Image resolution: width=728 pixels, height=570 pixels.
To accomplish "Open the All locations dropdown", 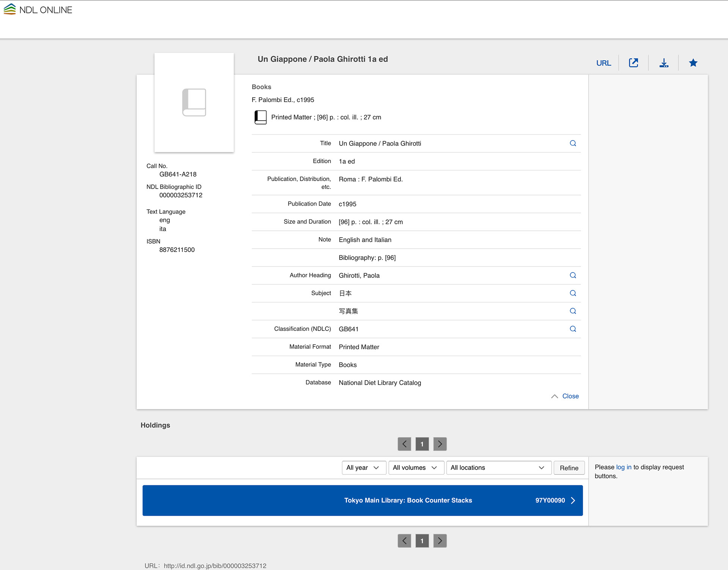I will coord(498,468).
